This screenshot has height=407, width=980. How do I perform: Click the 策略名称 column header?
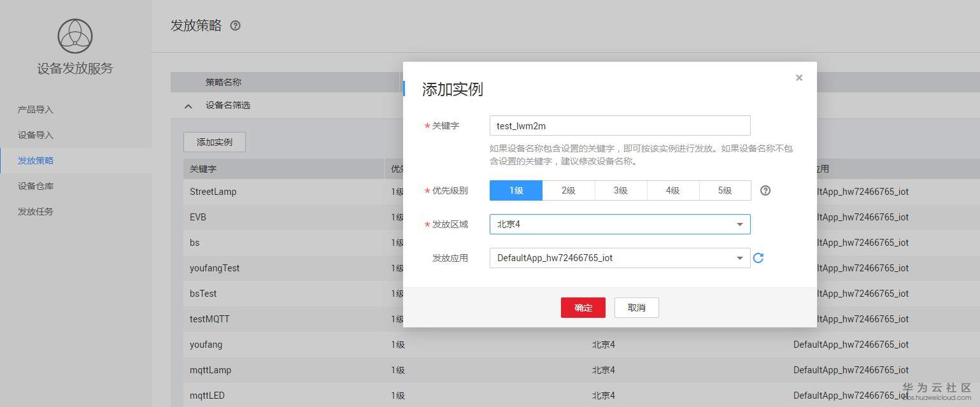tap(224, 82)
